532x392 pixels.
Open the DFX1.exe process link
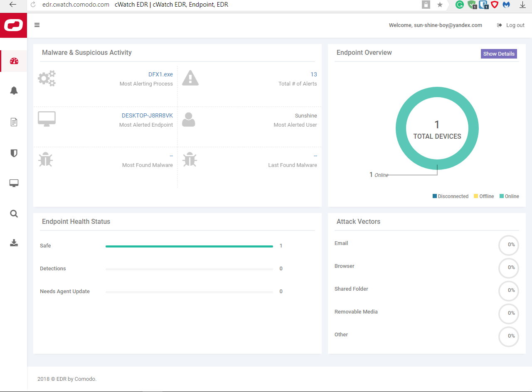160,74
